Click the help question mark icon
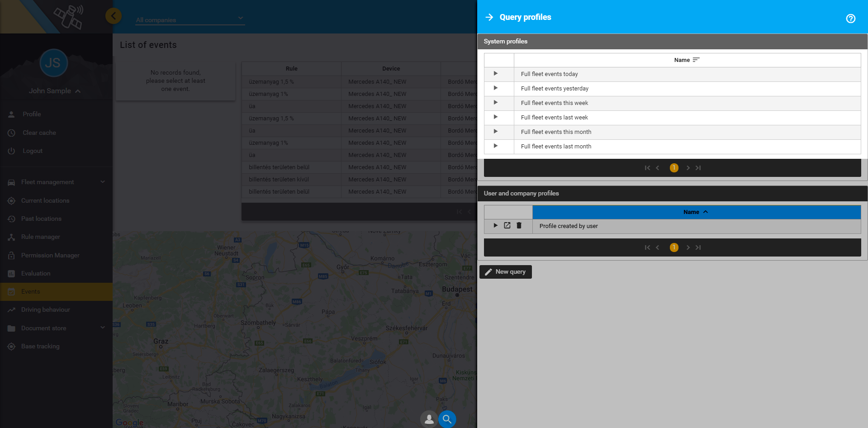Viewport: 868px width, 428px height. click(850, 19)
